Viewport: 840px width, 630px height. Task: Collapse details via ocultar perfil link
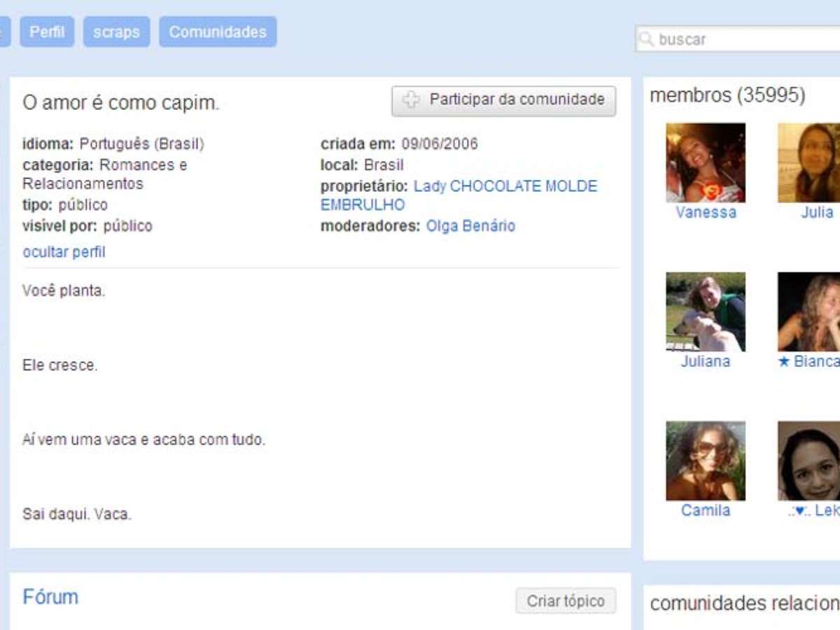[64, 252]
